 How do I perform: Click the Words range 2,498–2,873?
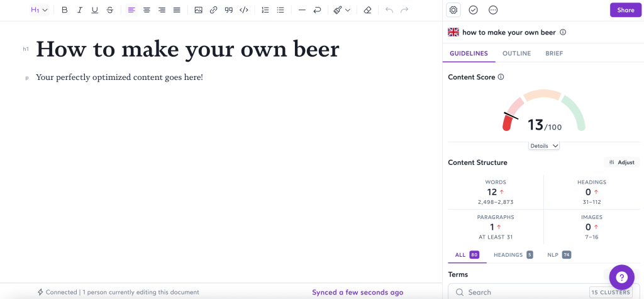(x=496, y=202)
